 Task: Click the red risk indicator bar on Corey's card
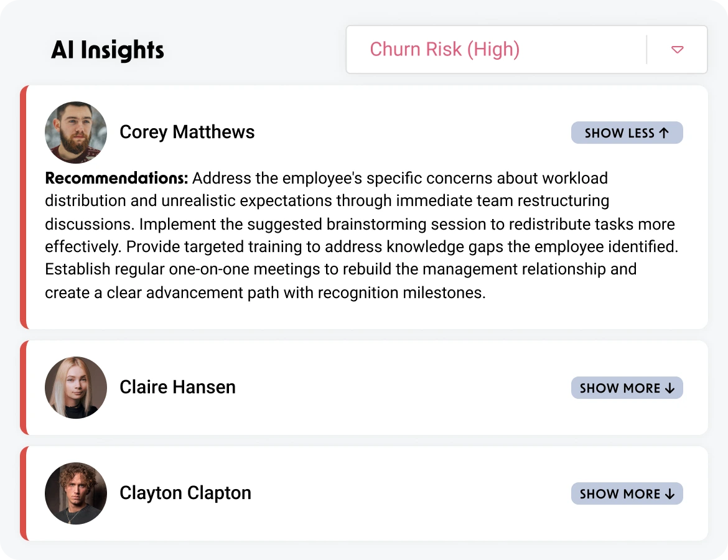[x=23, y=205]
